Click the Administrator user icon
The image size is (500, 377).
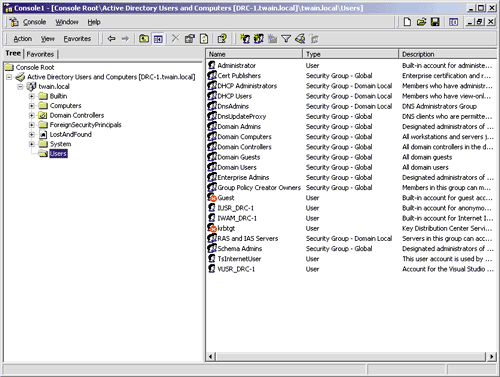pyautogui.click(x=212, y=65)
